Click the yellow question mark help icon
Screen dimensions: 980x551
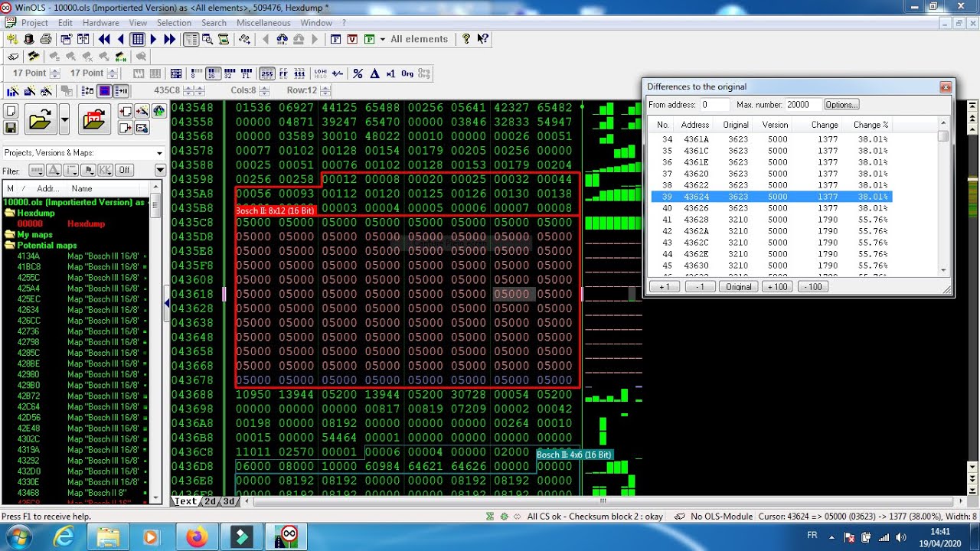[x=465, y=39]
